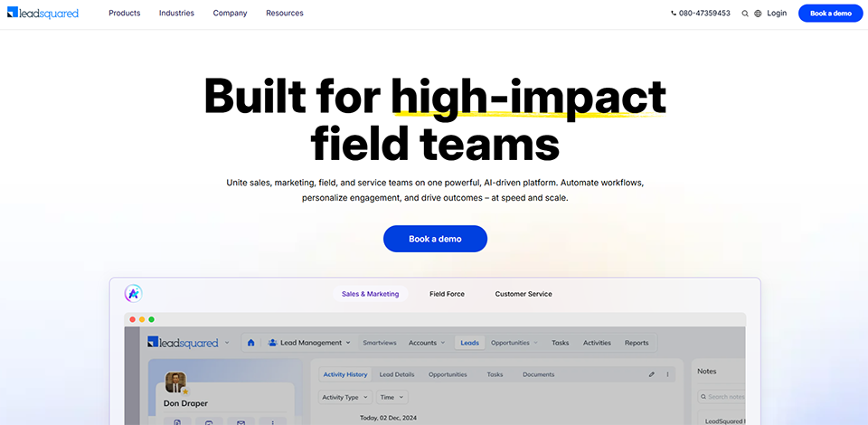Viewport: 868px width, 425px height.
Task: Click the people icon beside Lead Management
Action: tap(272, 343)
